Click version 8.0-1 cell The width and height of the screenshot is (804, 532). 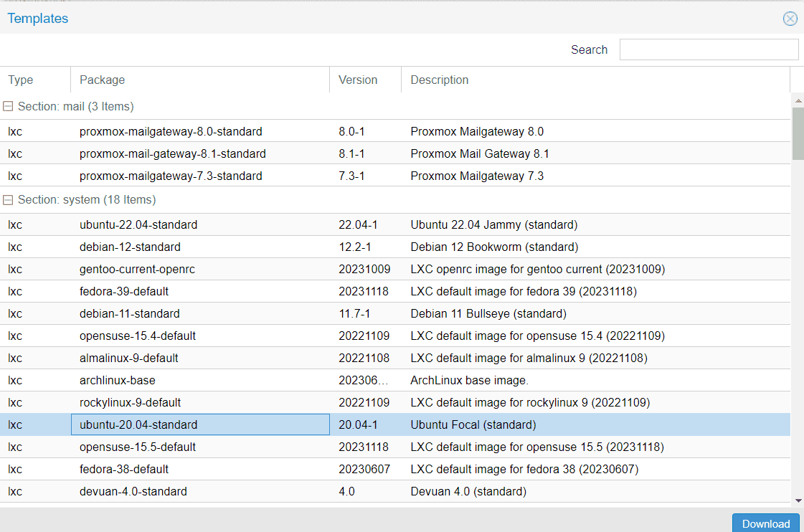351,132
